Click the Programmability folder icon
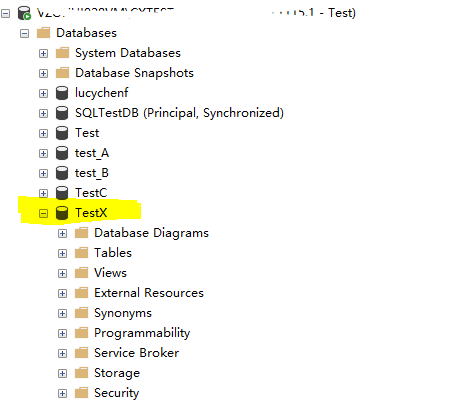 (81, 333)
